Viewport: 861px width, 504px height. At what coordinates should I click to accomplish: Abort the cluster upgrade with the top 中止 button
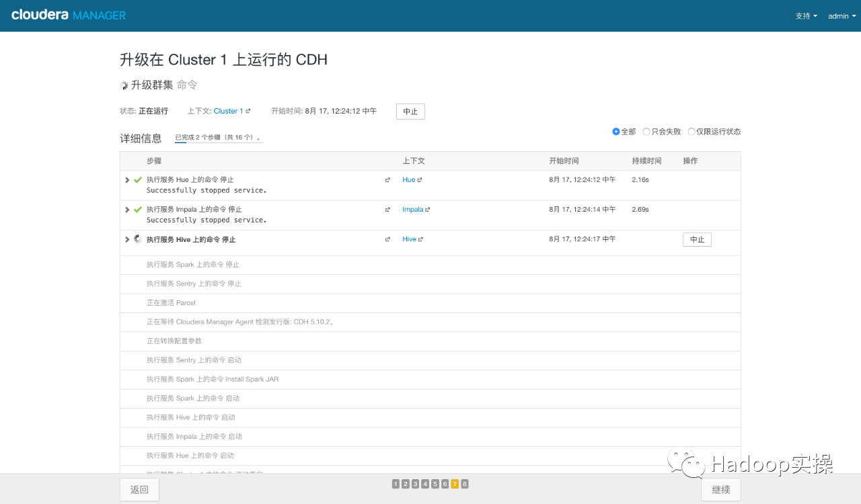click(410, 112)
